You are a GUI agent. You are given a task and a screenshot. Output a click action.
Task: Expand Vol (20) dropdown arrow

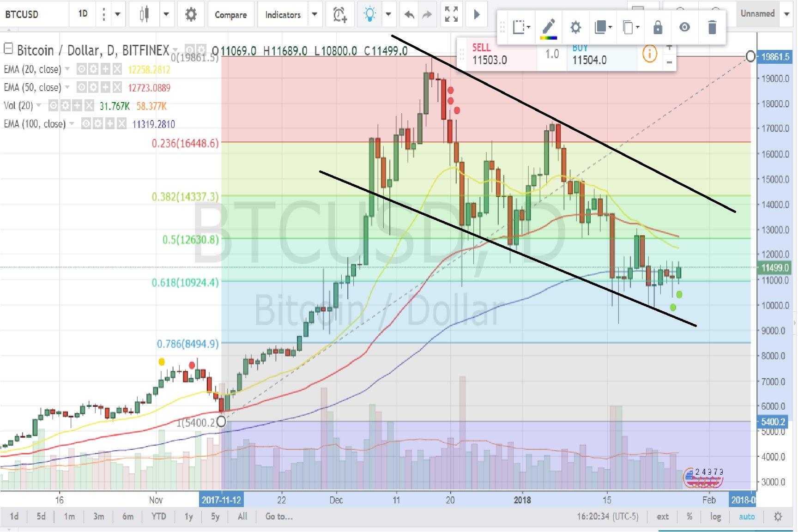click(39, 105)
